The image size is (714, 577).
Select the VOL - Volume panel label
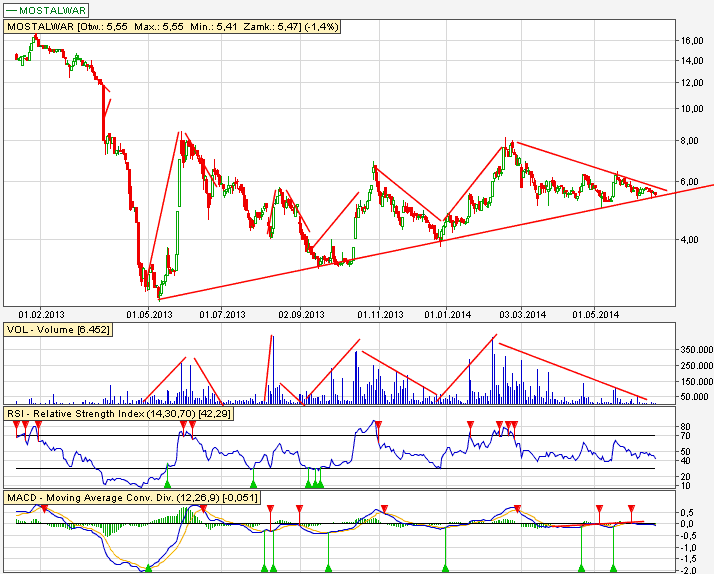click(x=59, y=329)
